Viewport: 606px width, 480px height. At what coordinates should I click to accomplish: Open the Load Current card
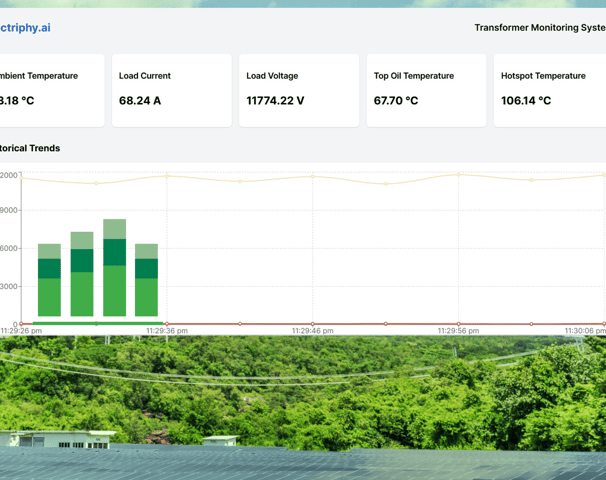pyautogui.click(x=172, y=90)
